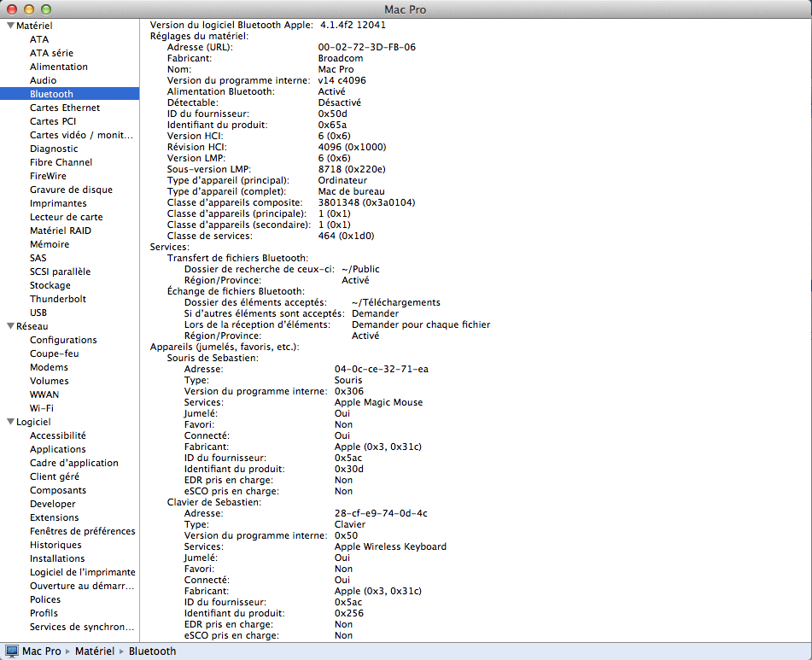Click the Souris de Sebastien heading
Image resolution: width=812 pixels, height=660 pixels.
point(213,358)
